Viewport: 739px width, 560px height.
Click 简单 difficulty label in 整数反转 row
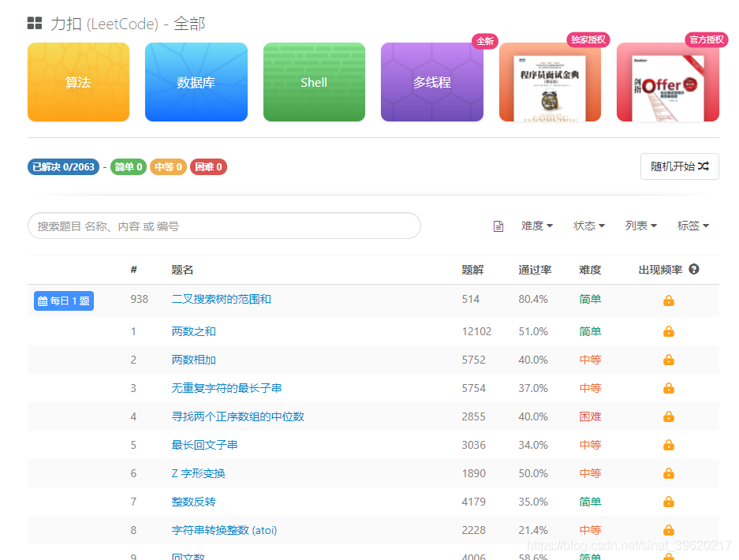coord(590,502)
